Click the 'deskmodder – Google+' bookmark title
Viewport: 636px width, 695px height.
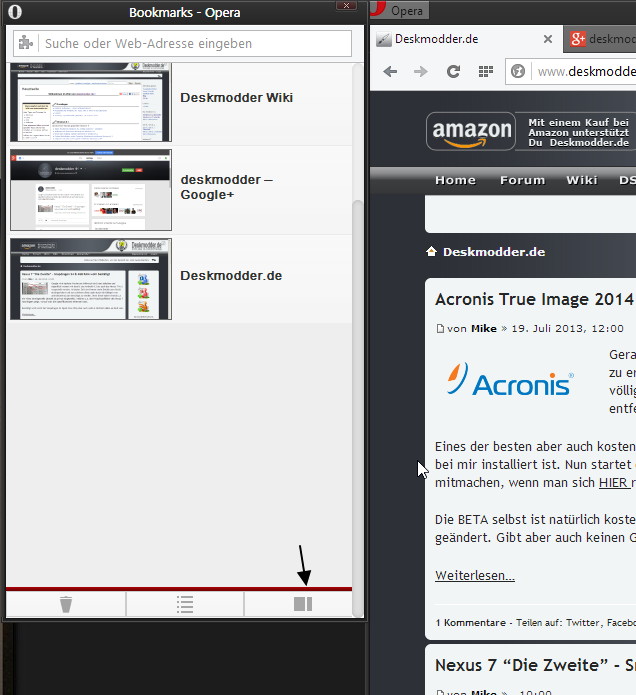point(226,187)
